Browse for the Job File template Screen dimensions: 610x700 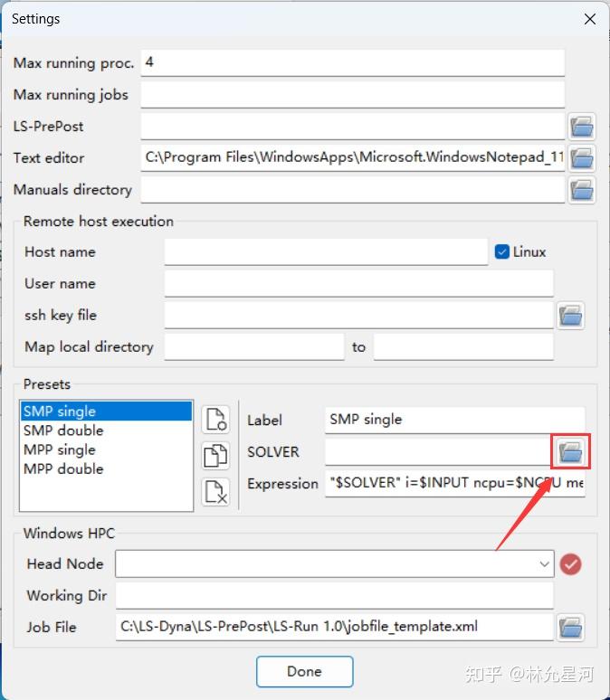tap(570, 628)
